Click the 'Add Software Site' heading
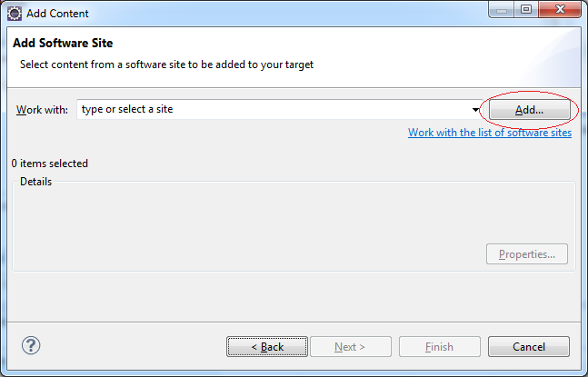Screen dimensions: 588x377 63,43
